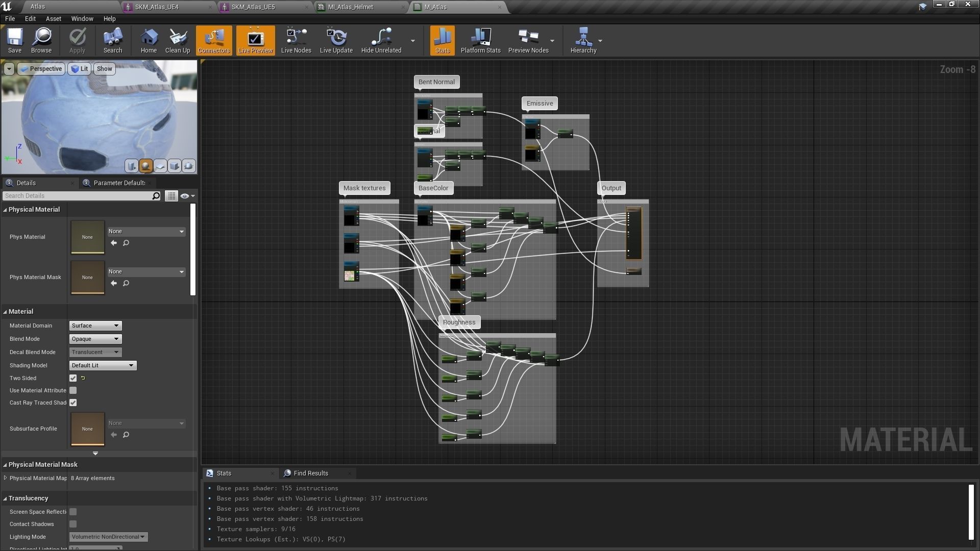
Task: Enable the Use Material Attributes checkbox
Action: click(73, 390)
